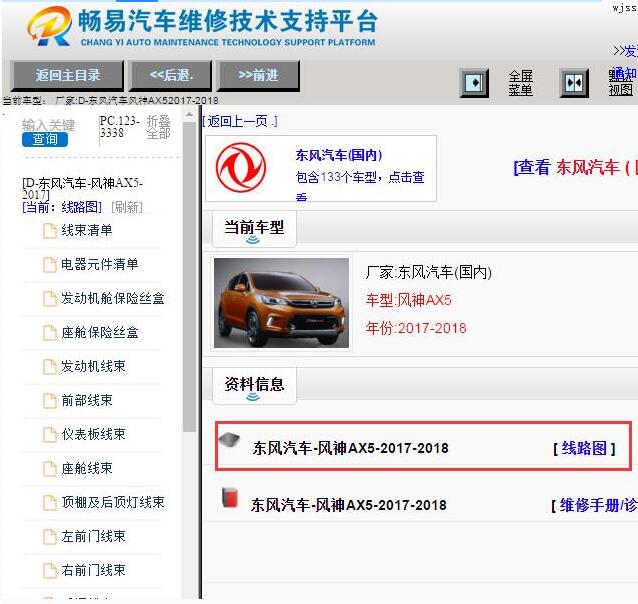This screenshot has height=604, width=638.
Task: Click the [当前：线路图] link
Action: [62, 207]
